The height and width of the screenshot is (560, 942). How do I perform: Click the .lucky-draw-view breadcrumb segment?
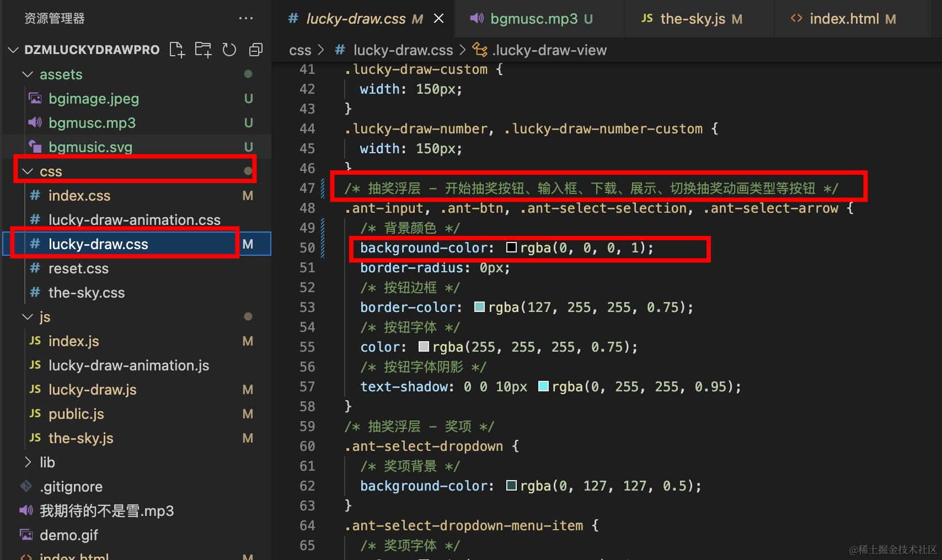click(x=549, y=50)
